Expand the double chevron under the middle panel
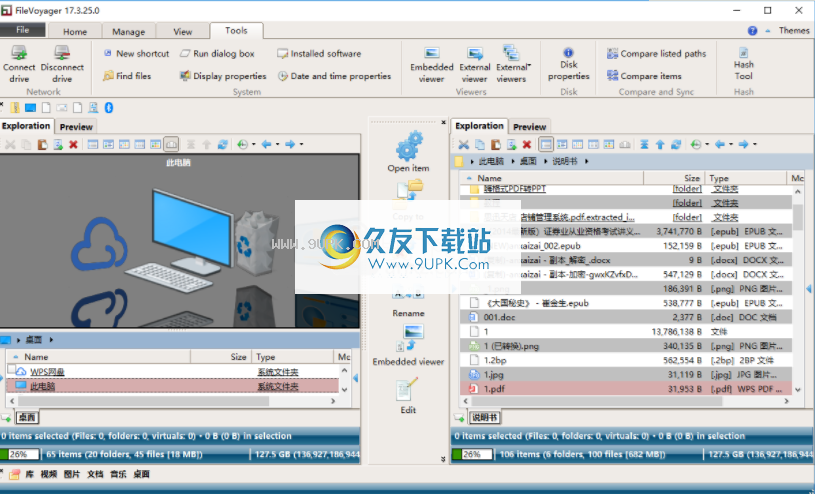 443,459
